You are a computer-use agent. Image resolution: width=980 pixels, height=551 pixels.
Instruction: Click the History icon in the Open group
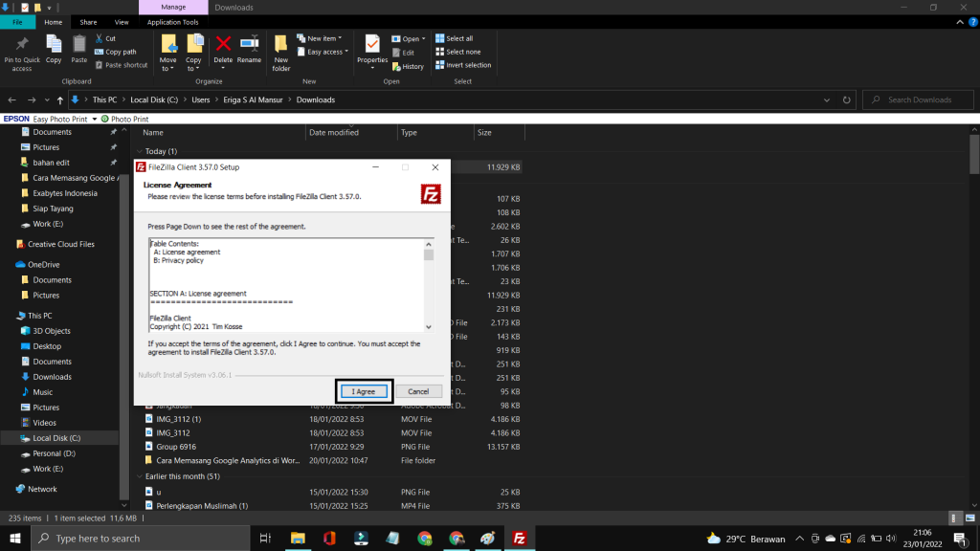407,65
